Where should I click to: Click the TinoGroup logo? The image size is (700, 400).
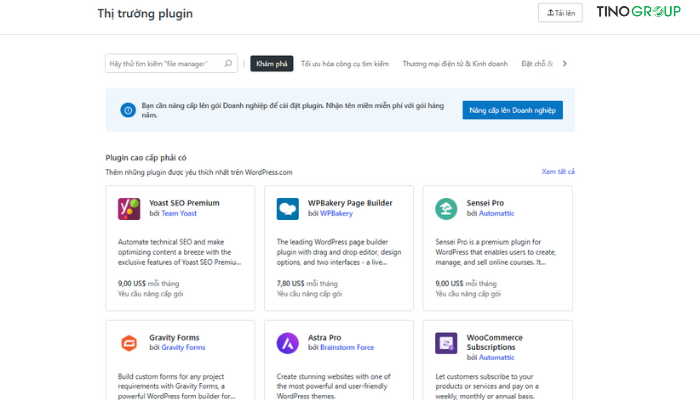639,12
